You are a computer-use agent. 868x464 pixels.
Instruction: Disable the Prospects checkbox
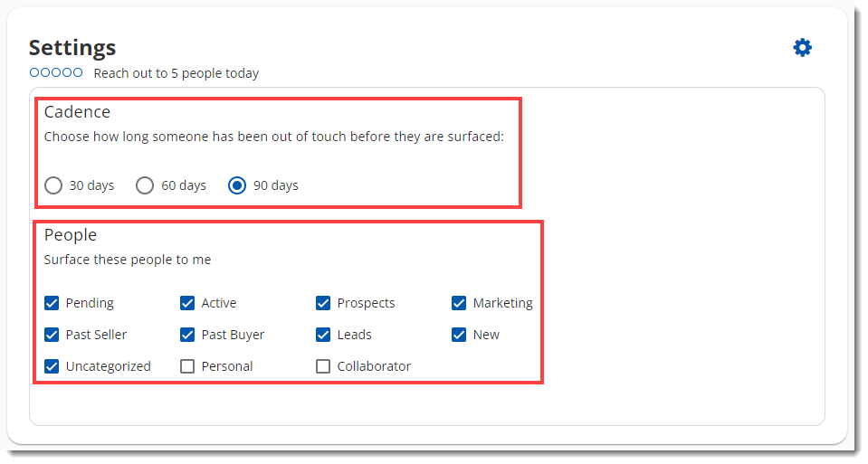323,303
